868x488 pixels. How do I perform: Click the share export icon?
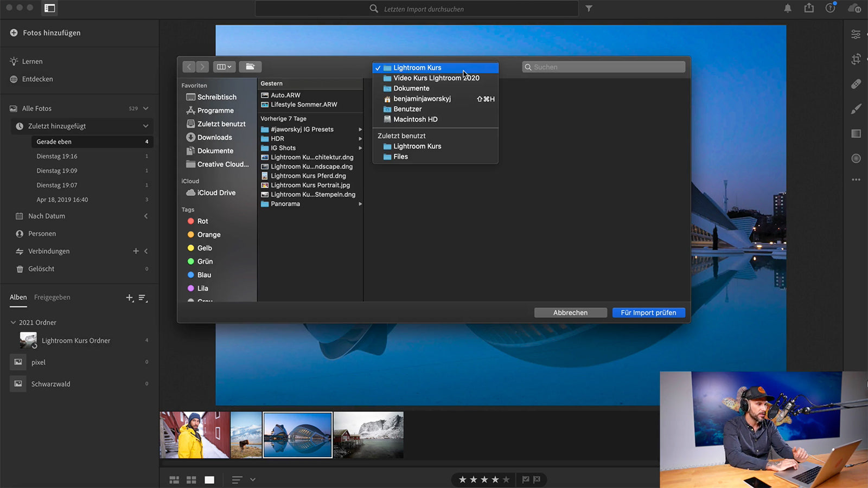click(x=809, y=8)
